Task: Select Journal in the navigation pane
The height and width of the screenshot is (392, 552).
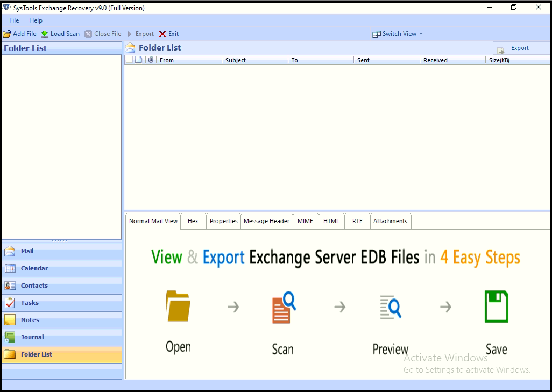Action: [x=62, y=337]
